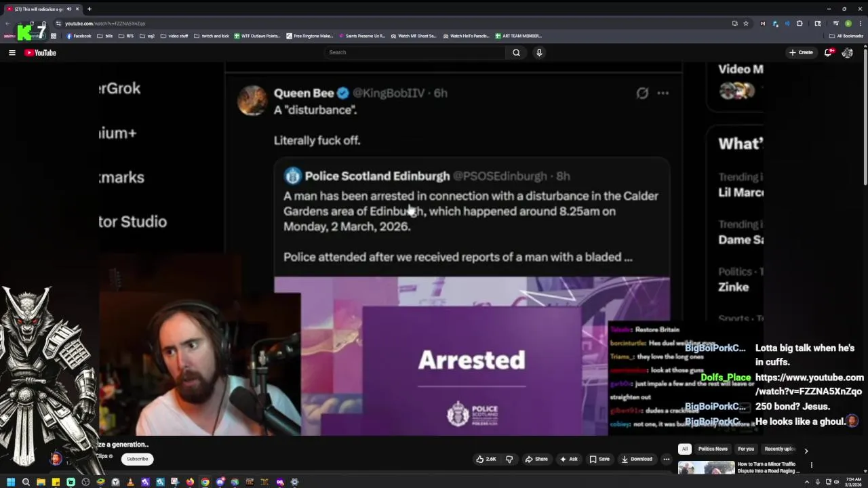Open Discord from taskbar
Screen dimensions: 868x488
coord(220,482)
